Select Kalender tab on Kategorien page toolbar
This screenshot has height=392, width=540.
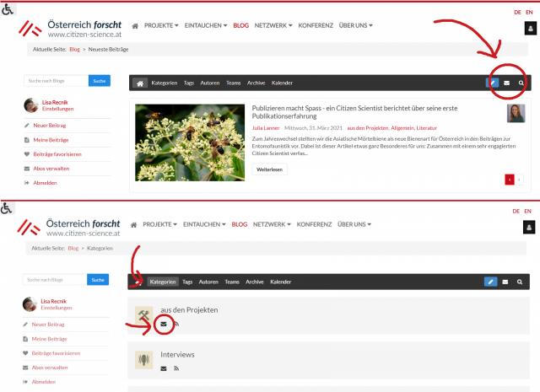click(280, 282)
